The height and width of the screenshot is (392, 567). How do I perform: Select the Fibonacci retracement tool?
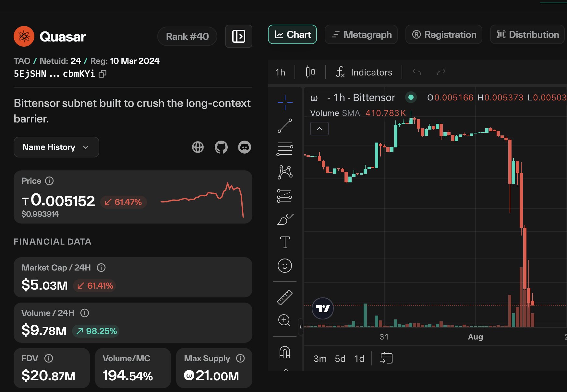click(285, 149)
